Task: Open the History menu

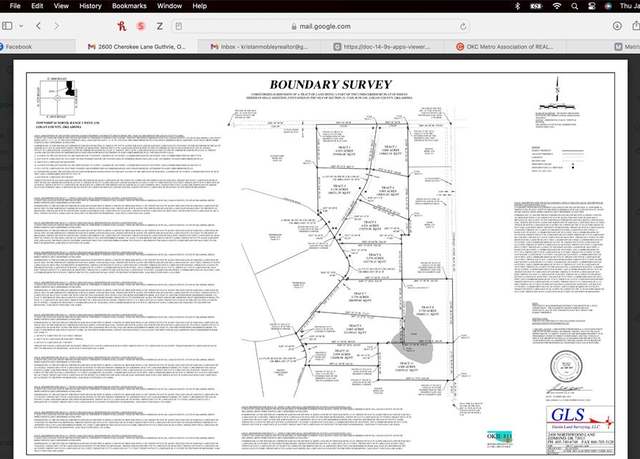Action: tap(90, 6)
